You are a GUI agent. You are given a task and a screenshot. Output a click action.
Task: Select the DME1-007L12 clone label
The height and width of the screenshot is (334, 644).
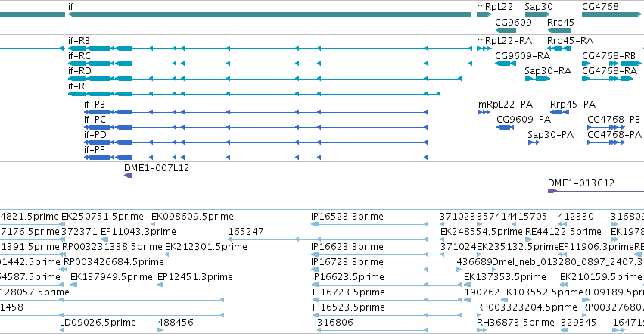click(x=157, y=168)
